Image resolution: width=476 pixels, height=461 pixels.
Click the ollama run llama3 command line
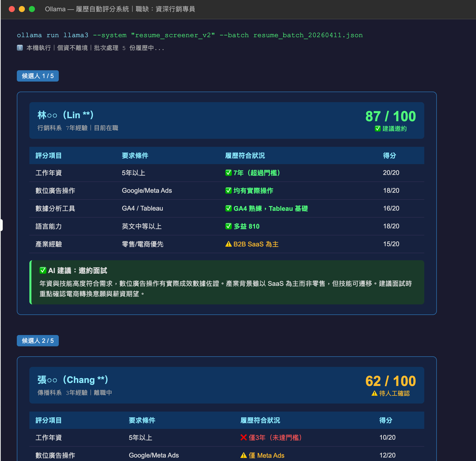click(190, 35)
